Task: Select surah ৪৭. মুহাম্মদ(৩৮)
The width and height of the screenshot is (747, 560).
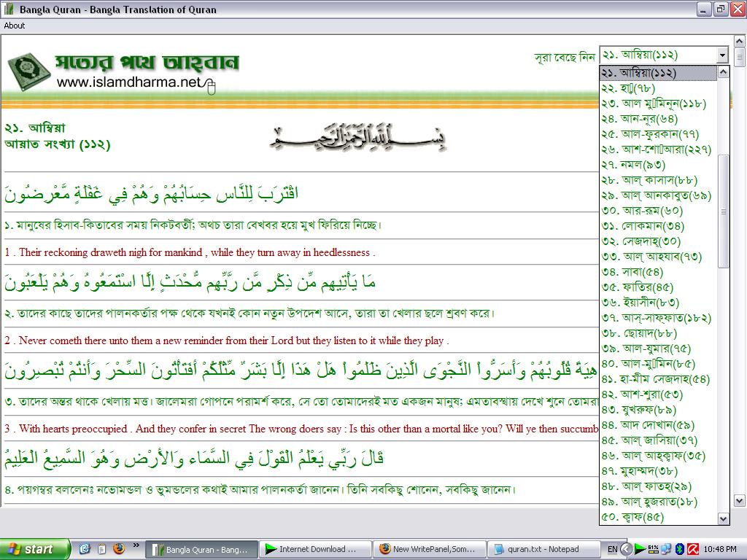Action: (658, 470)
